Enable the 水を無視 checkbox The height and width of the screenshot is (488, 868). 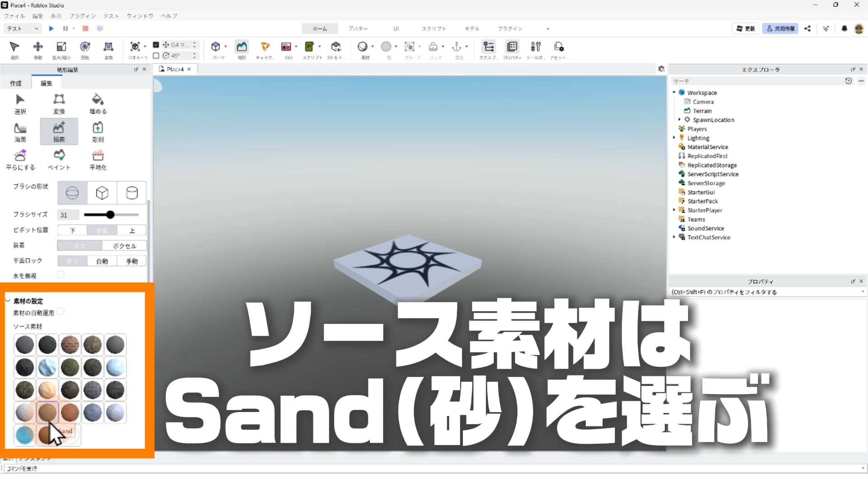(x=61, y=274)
